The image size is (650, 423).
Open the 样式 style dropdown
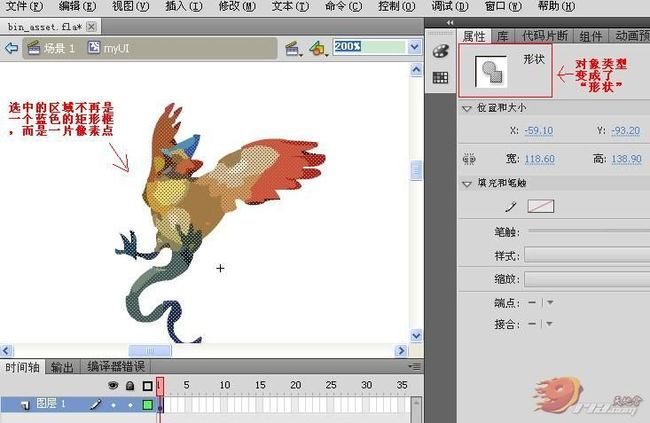tap(587, 255)
